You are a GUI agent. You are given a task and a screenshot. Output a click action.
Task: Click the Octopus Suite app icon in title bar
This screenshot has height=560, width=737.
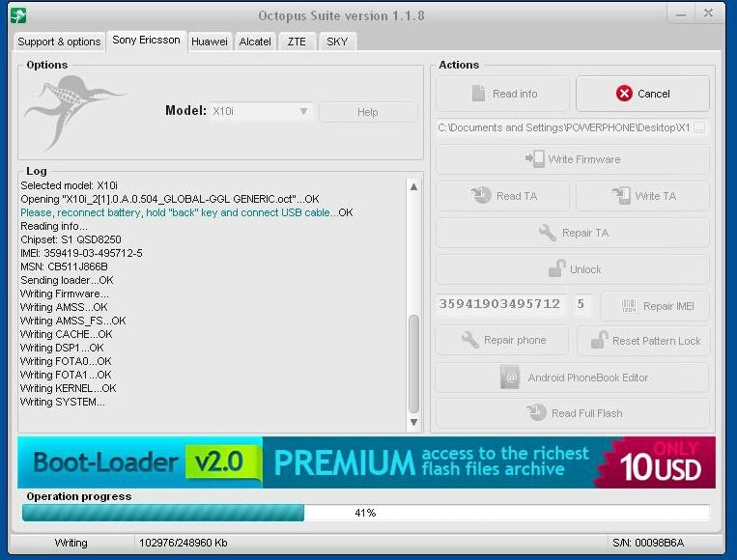tap(18, 15)
